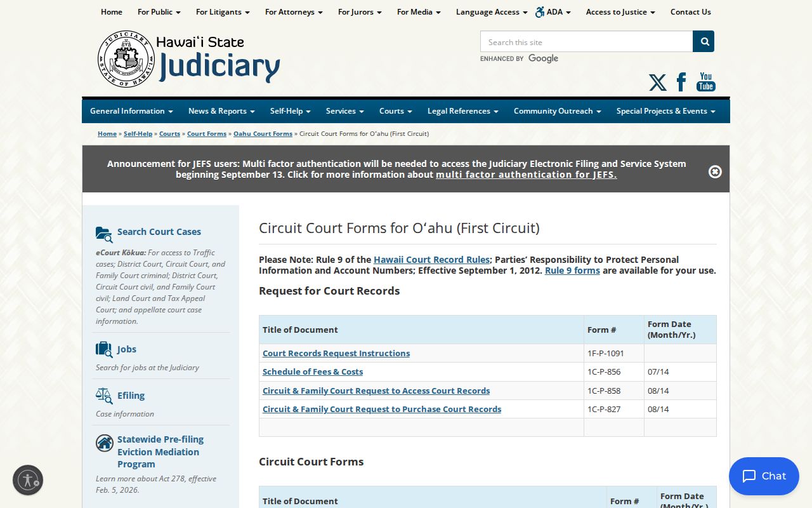Image resolution: width=812 pixels, height=508 pixels.
Task: Focus the Search this site field
Action: coord(587,42)
